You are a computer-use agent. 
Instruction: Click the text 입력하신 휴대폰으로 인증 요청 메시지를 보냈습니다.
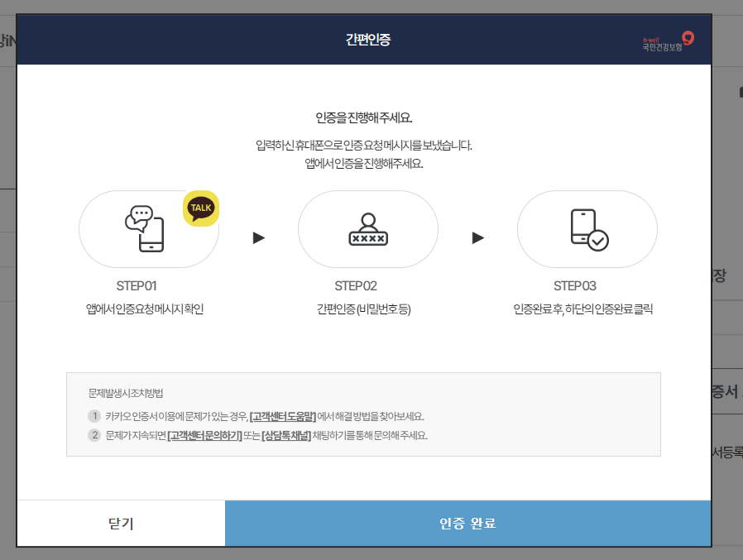click(364, 145)
